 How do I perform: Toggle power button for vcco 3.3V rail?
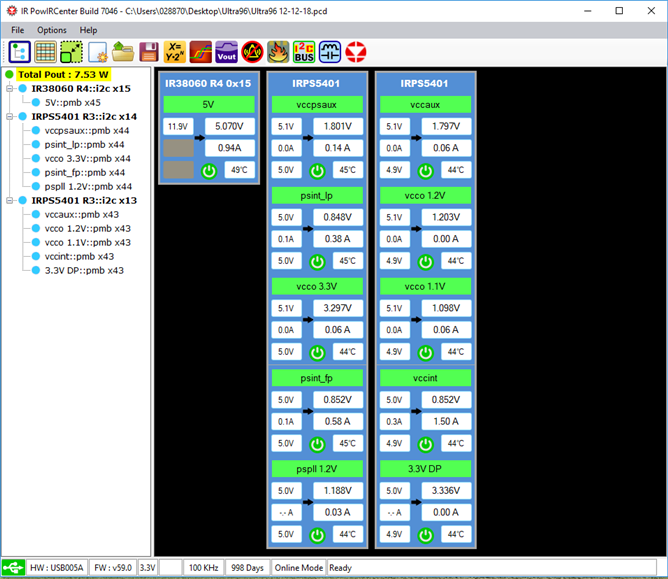coord(317,353)
